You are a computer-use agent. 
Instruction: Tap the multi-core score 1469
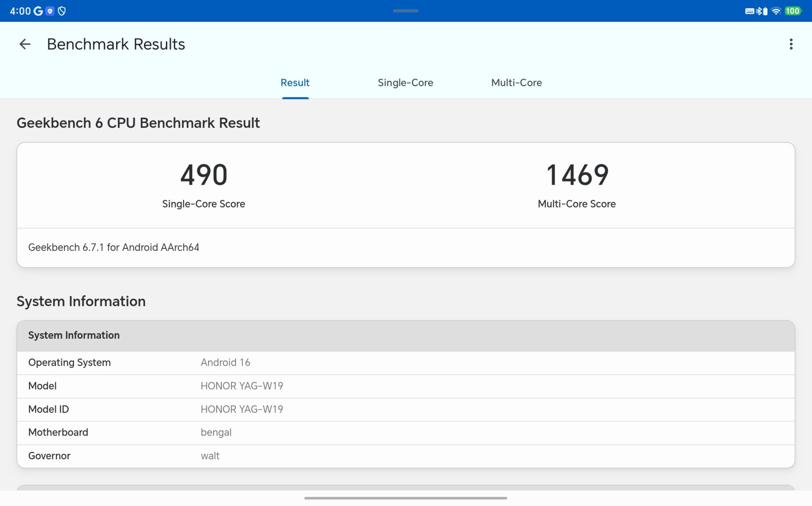[577, 175]
